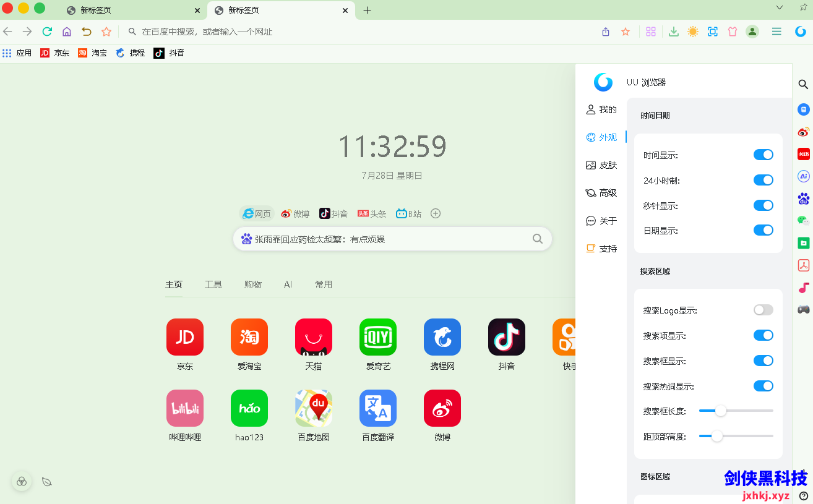813x504 pixels.
Task: Launch 百度地图 from the shortcut grid
Action: tap(313, 408)
